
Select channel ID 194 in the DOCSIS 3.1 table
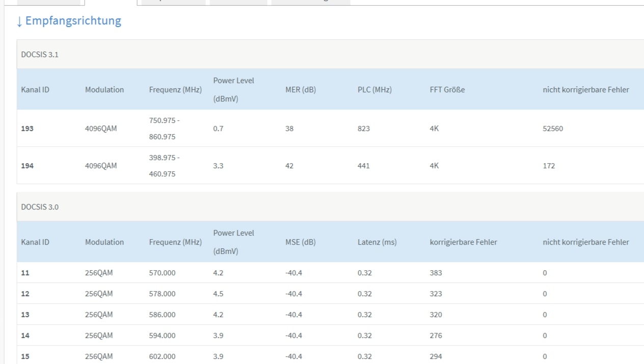(x=27, y=166)
